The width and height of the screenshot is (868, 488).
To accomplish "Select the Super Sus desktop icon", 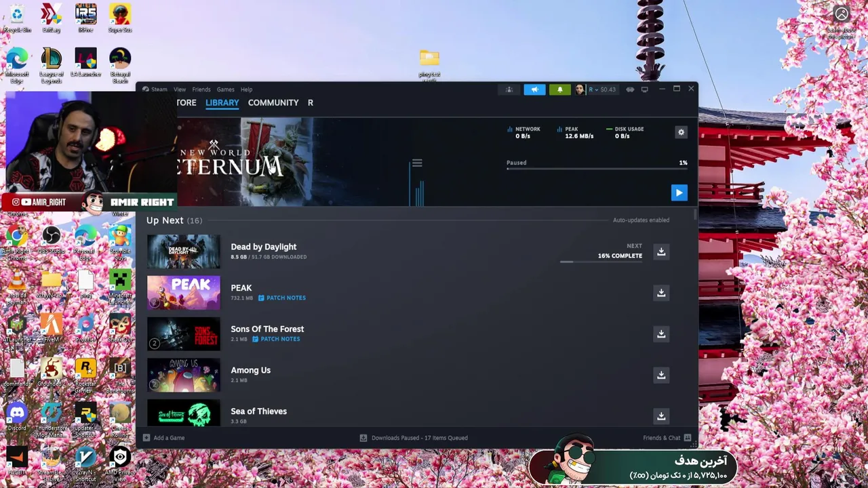I will click(x=120, y=19).
